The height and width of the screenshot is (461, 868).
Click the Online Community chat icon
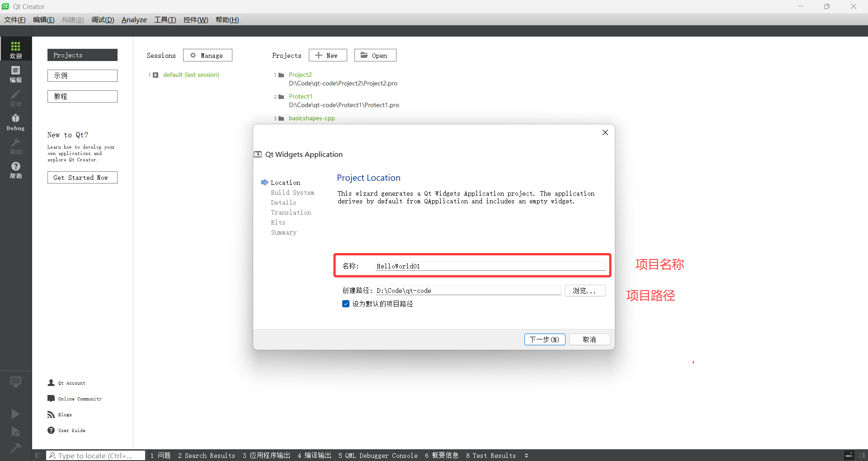click(x=51, y=399)
